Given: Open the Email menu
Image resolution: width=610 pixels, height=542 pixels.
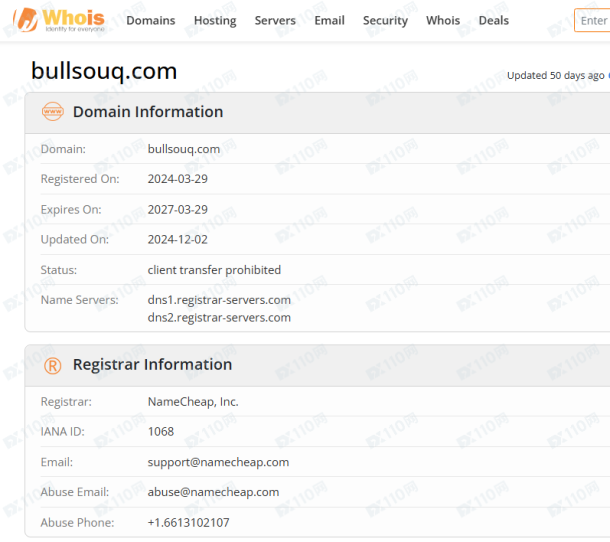Looking at the screenshot, I should coord(330,20).
